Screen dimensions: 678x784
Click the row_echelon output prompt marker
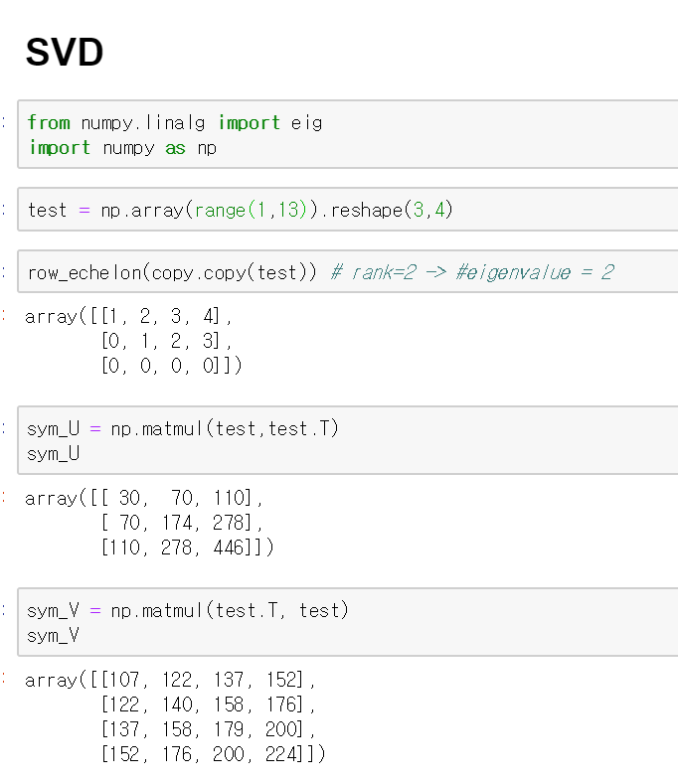[x=4, y=316]
